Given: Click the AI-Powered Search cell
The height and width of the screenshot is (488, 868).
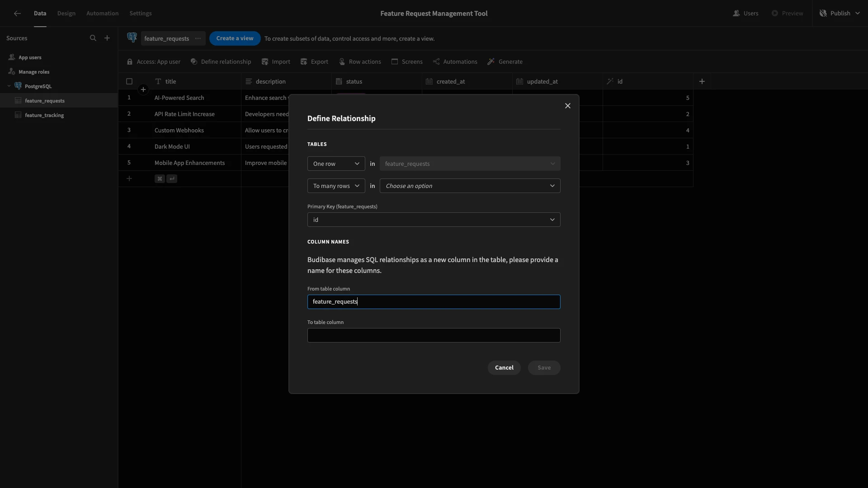Looking at the screenshot, I should [x=196, y=98].
